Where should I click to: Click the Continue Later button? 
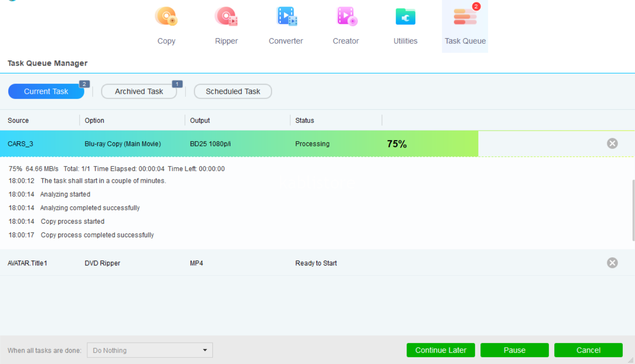[x=441, y=350]
